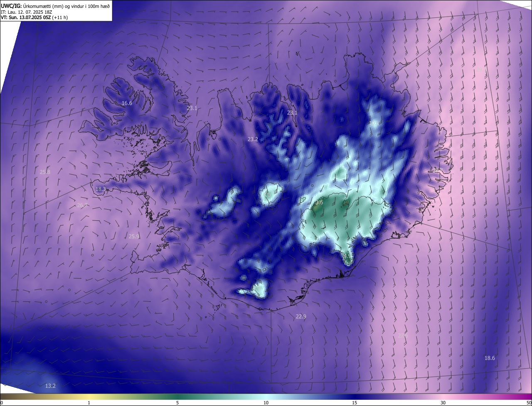This screenshot has height=406, width=532.
Task: Click the color scale tick label 1
Action: pos(89,403)
